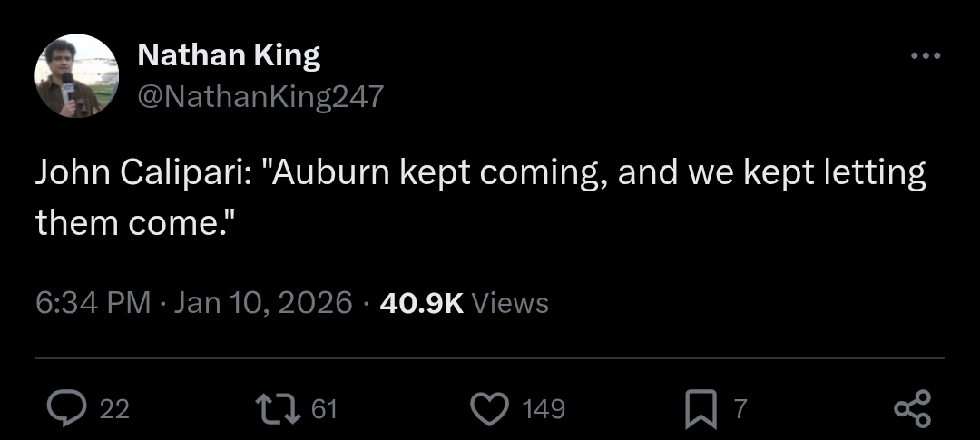Click the Nathan King display name
Screen dimensions: 980x440
tap(229, 56)
